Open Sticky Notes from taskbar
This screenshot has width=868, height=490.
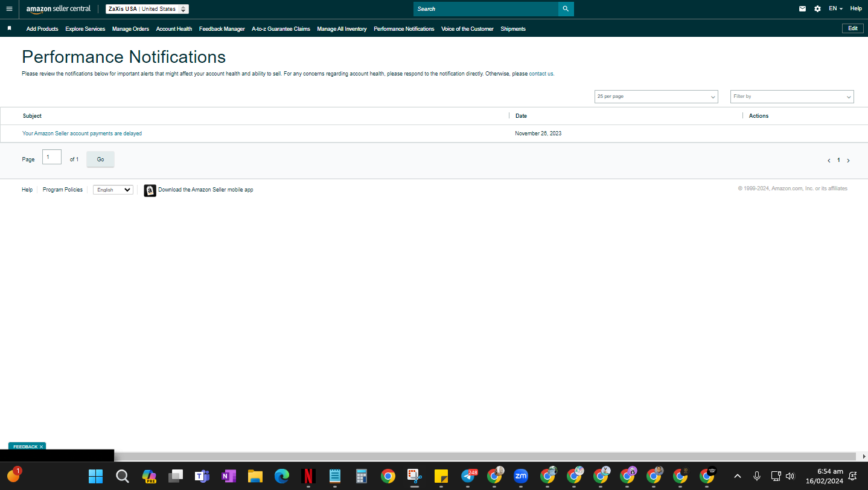point(441,476)
